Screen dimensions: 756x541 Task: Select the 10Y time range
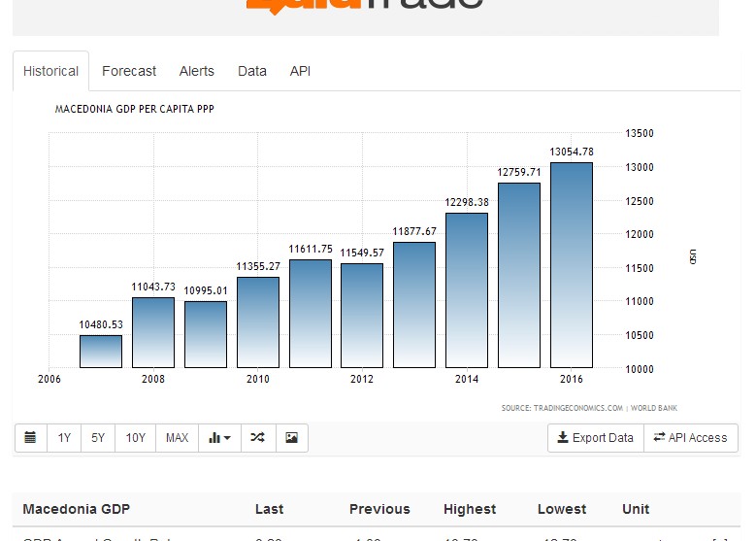click(x=136, y=438)
